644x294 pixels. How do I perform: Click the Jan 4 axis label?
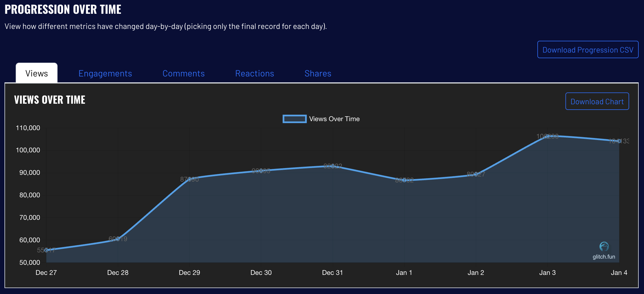[x=619, y=272]
